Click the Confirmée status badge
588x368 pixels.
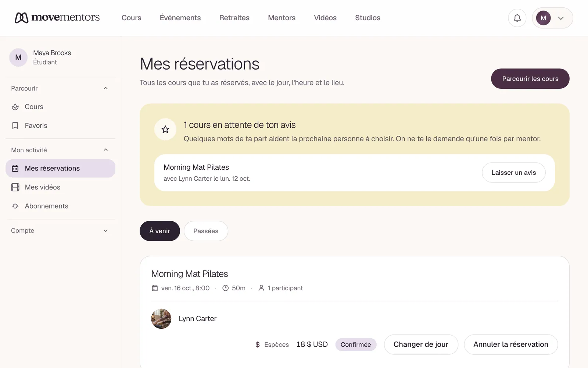[x=356, y=344]
